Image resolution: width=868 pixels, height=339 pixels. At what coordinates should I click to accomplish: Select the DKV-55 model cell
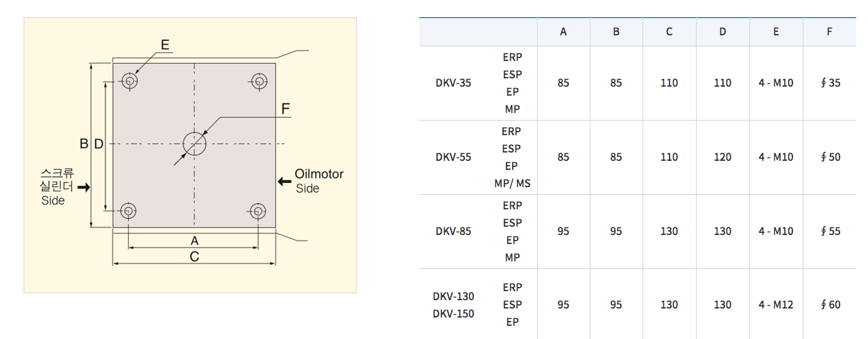[453, 157]
